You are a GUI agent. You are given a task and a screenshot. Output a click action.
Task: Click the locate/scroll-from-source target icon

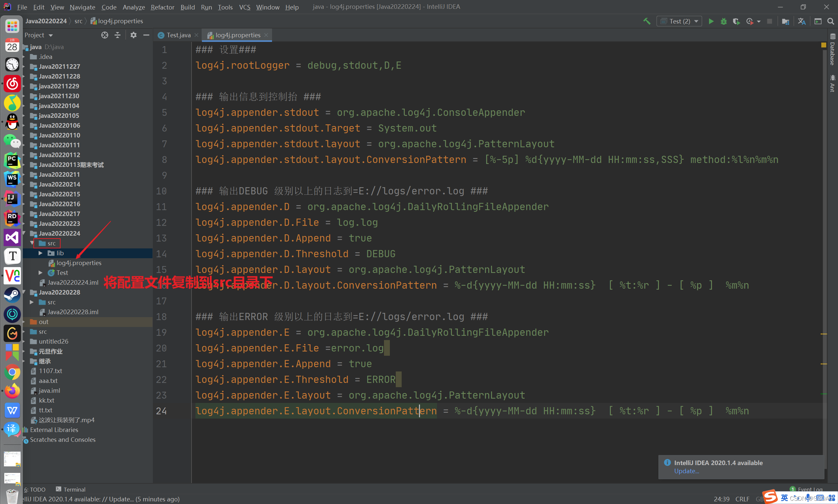tap(105, 35)
